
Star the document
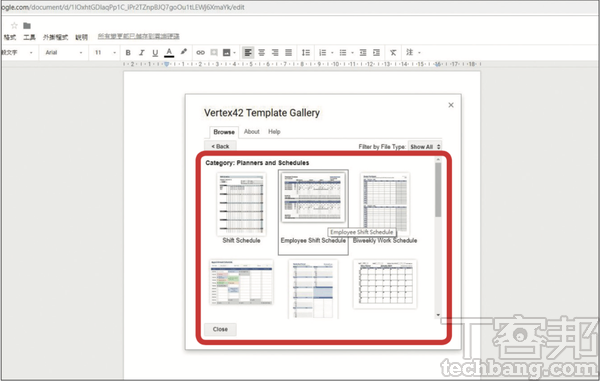click(14, 26)
